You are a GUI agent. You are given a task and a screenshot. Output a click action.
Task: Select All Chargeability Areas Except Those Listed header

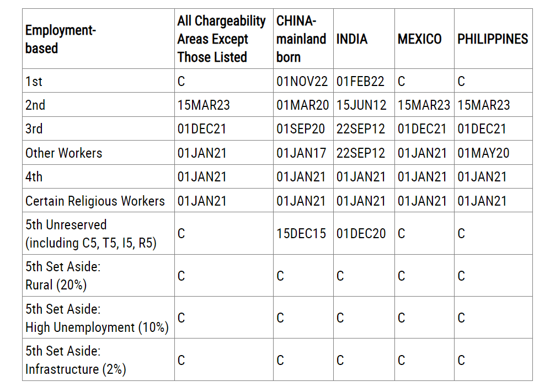(x=221, y=39)
